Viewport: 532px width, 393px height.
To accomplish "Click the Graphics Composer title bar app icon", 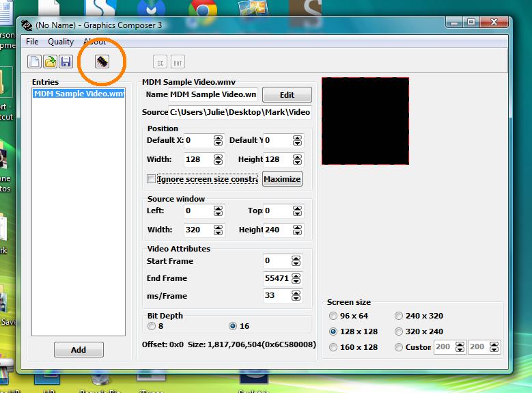I will tap(27, 25).
